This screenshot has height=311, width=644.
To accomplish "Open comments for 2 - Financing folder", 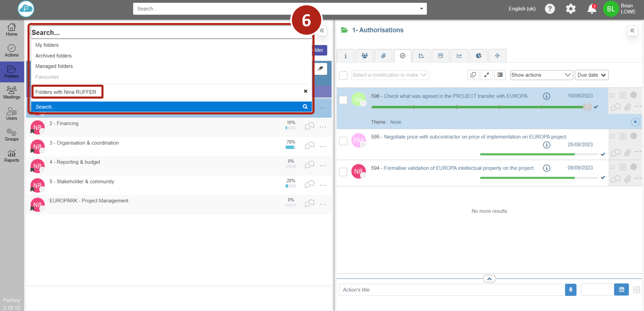I will point(309,126).
